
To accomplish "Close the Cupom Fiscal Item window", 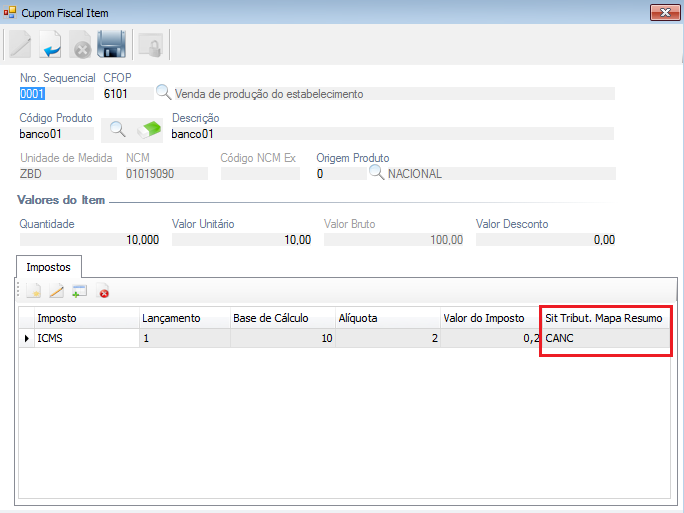I will tap(665, 13).
